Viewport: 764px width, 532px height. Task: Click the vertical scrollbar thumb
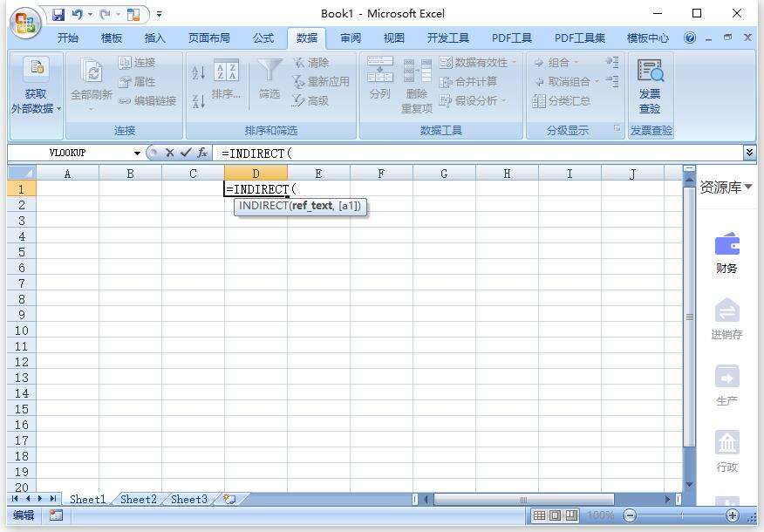(689, 317)
